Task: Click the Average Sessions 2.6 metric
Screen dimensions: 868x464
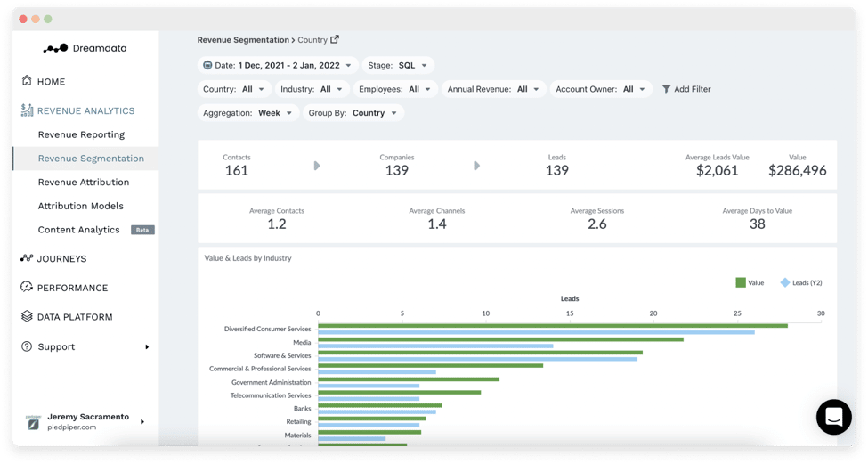Action: click(597, 219)
